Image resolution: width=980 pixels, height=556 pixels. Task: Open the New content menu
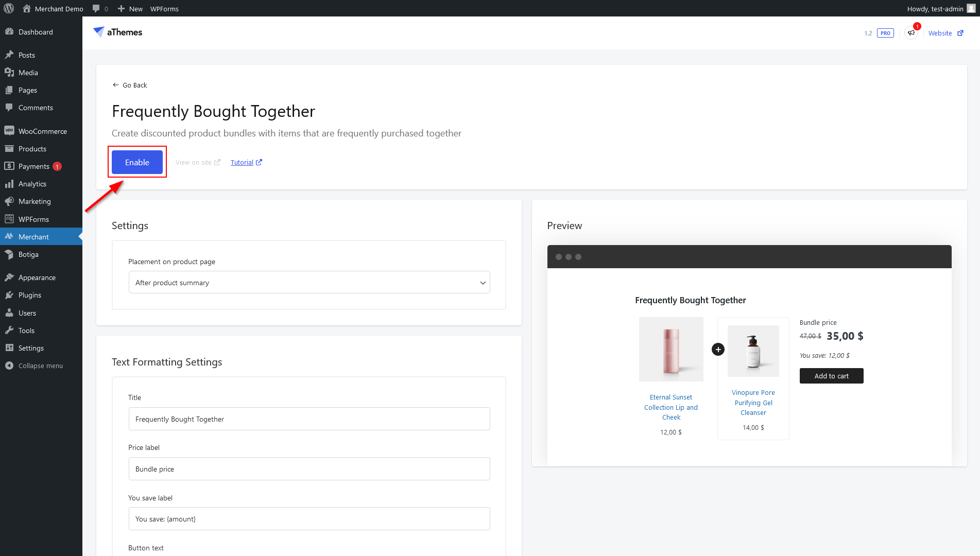click(x=130, y=9)
